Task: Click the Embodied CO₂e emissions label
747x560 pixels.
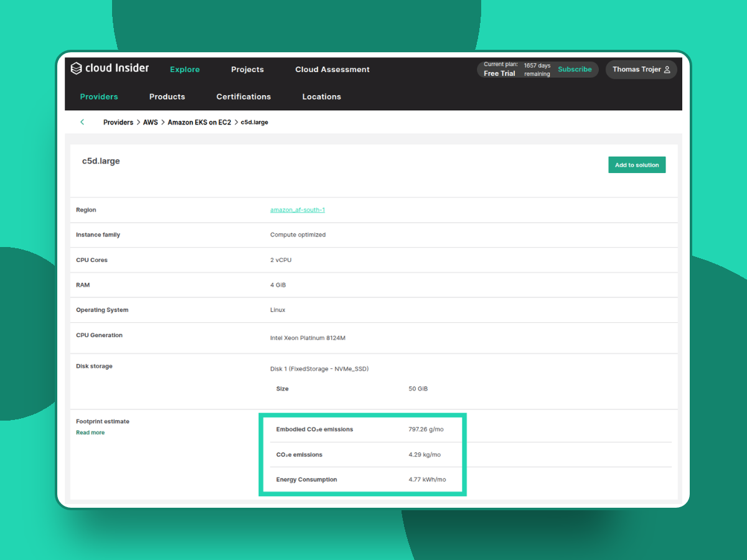Action: click(314, 429)
